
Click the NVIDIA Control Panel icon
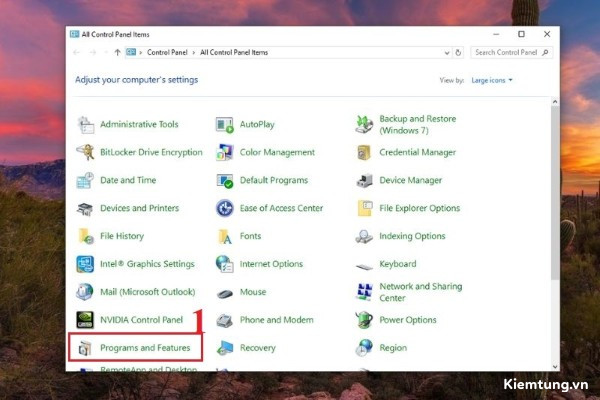(x=85, y=320)
